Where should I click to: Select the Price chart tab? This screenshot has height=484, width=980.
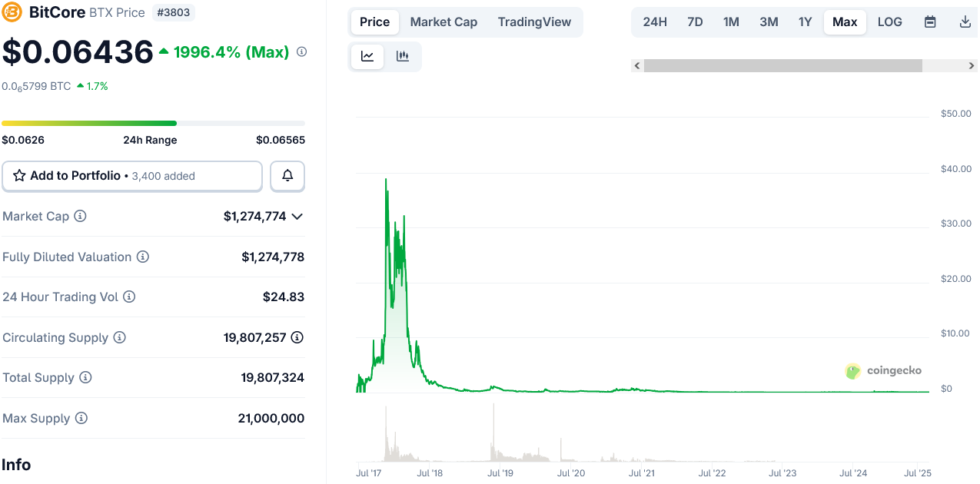[x=375, y=22]
